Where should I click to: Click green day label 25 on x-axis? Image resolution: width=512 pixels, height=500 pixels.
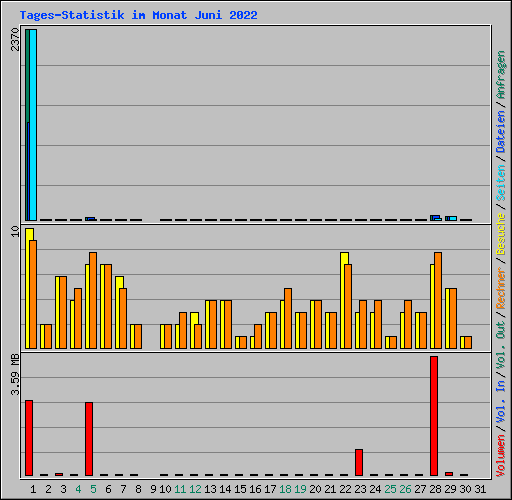pyautogui.click(x=390, y=489)
